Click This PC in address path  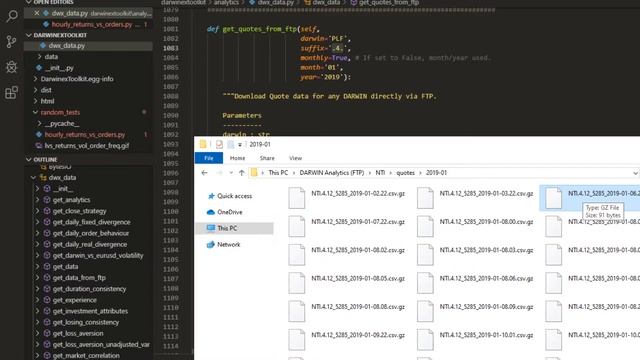click(278, 173)
